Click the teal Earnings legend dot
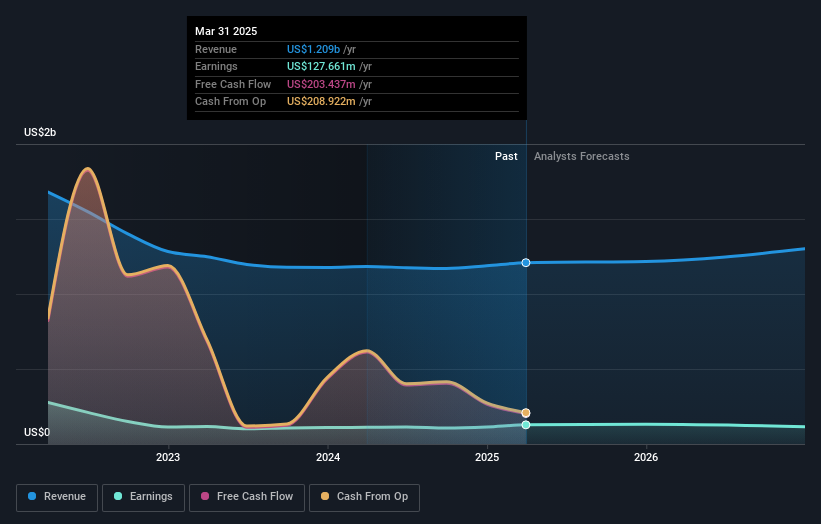This screenshot has height=524, width=821. tap(118, 496)
